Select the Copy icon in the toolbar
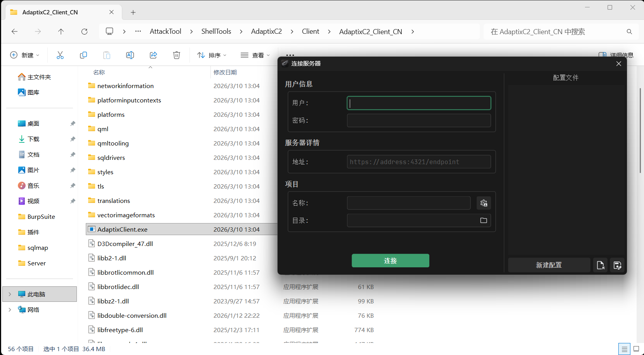This screenshot has width=644, height=355. 83,55
